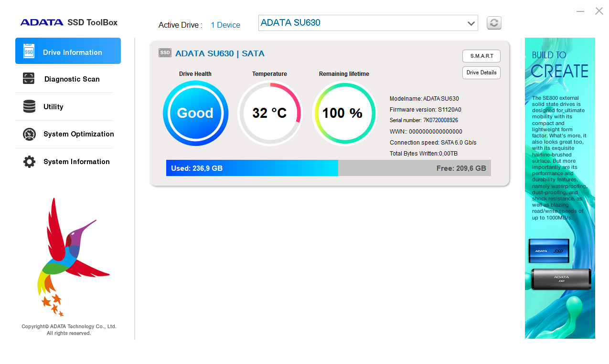Screen dimensions: 609x364
Task: Open the Utility section label
Action: click(53, 107)
